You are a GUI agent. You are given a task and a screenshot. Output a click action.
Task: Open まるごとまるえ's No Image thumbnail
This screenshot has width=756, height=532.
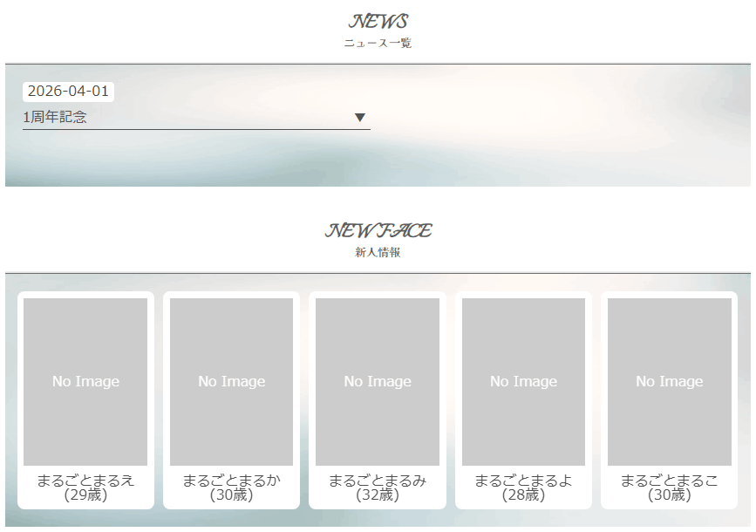tap(85, 381)
